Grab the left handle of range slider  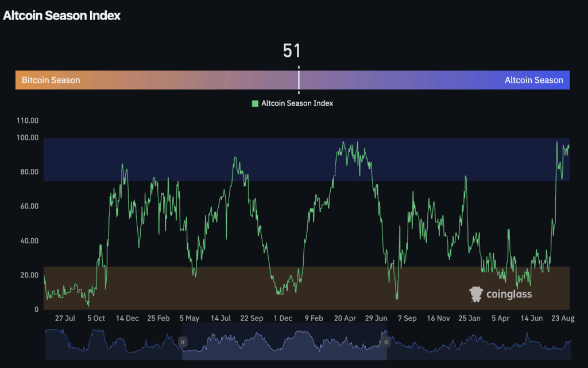tap(183, 342)
